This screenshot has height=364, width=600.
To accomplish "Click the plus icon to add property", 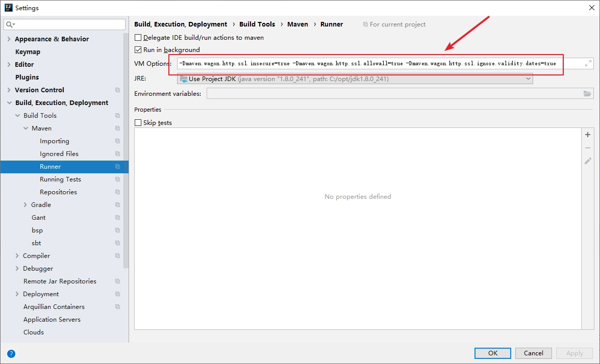I will pos(588,135).
